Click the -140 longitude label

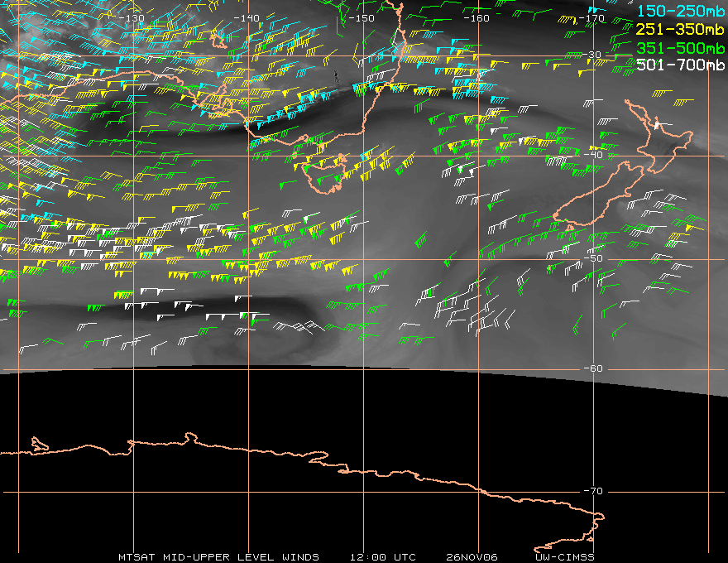(247, 17)
